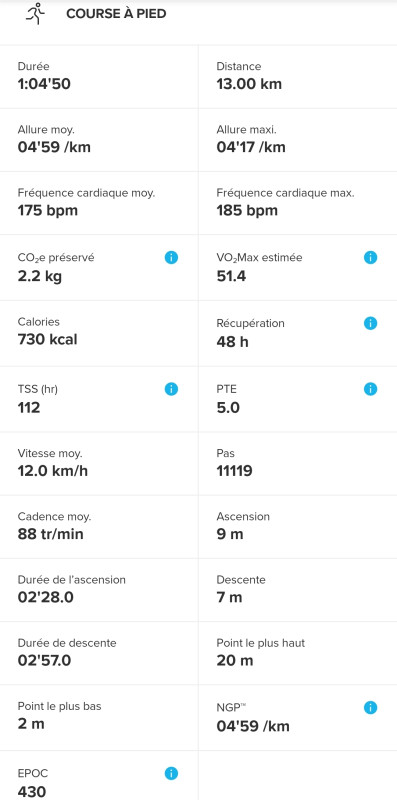This screenshot has height=800, width=397.
Task: Select Vitesse moy. 12.0 km/h cell
Action: pos(99,463)
